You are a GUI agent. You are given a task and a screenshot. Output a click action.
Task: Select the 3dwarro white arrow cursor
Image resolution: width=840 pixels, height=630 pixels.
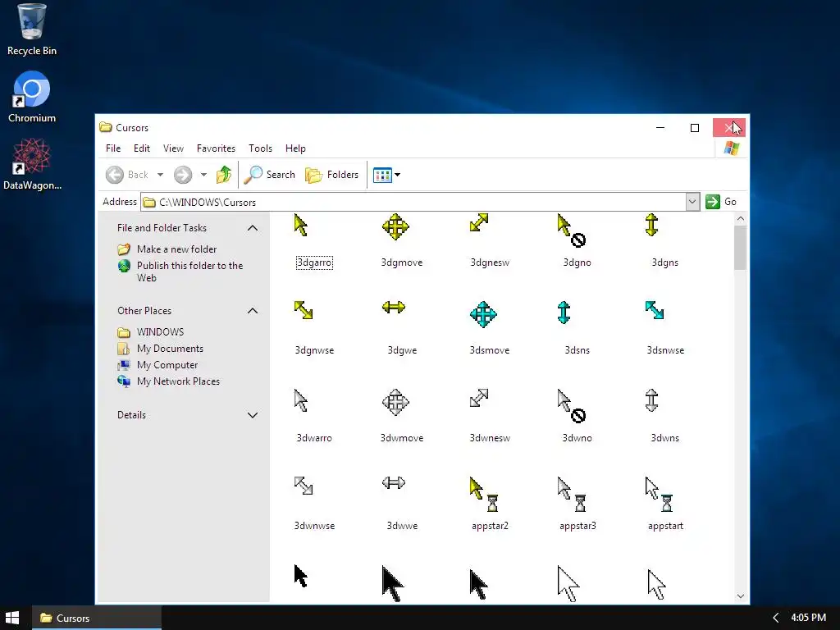[301, 400]
